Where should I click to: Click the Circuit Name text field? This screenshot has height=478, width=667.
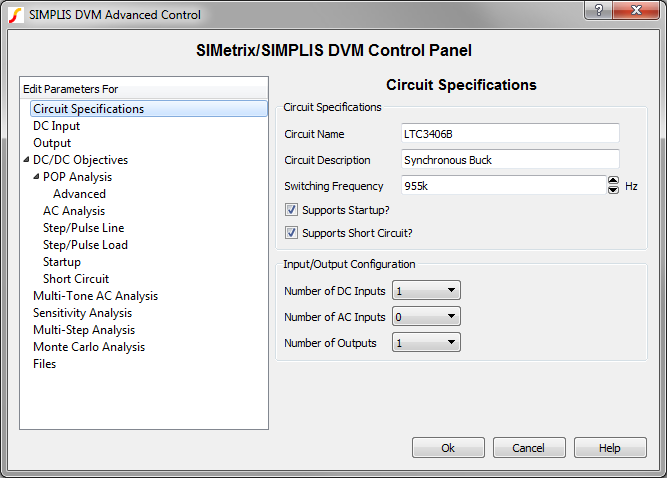[x=510, y=133]
